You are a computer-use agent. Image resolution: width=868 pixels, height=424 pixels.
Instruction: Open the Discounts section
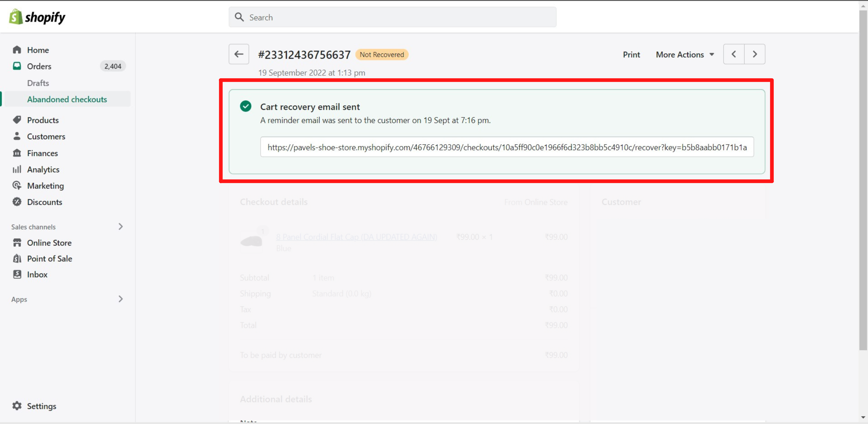(x=45, y=202)
